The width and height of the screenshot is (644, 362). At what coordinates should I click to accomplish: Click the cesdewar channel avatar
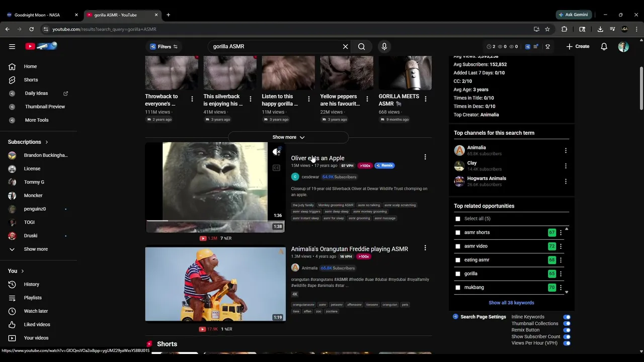[295, 176]
